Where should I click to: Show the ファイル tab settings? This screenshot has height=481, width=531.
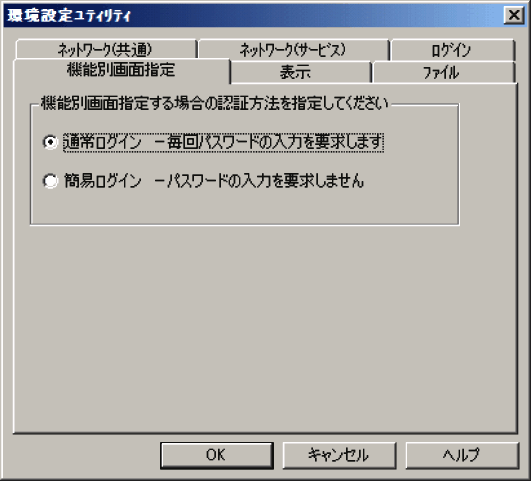(444, 72)
